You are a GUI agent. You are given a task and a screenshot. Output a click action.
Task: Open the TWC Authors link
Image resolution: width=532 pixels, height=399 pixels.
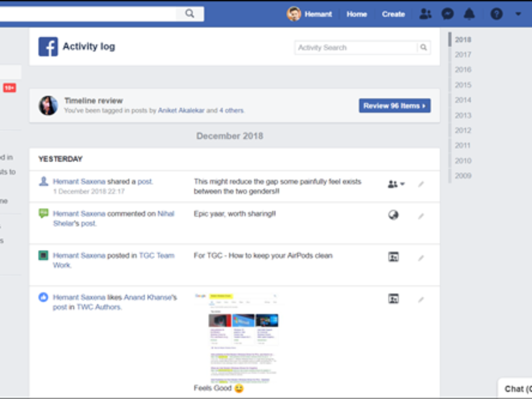click(x=98, y=307)
